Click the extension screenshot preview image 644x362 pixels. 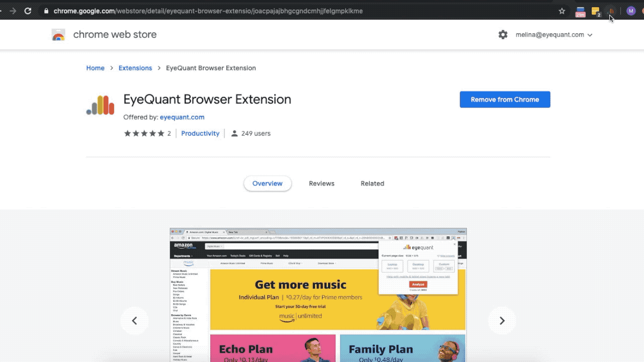click(318, 295)
